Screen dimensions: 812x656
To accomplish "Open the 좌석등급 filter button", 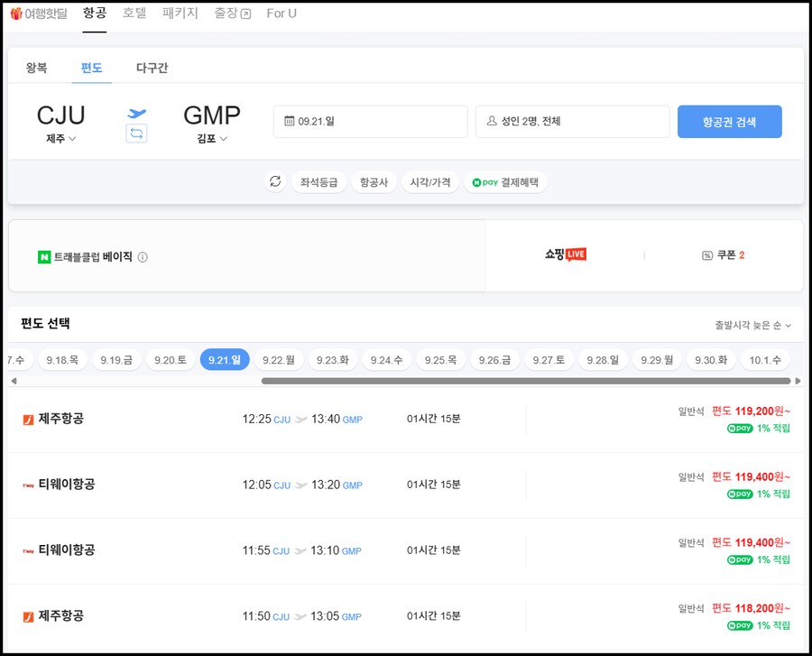I will [318, 182].
